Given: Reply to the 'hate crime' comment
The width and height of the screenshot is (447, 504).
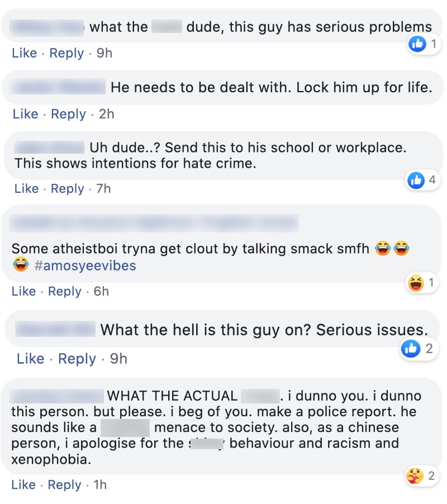Looking at the screenshot, I should pos(68,189).
